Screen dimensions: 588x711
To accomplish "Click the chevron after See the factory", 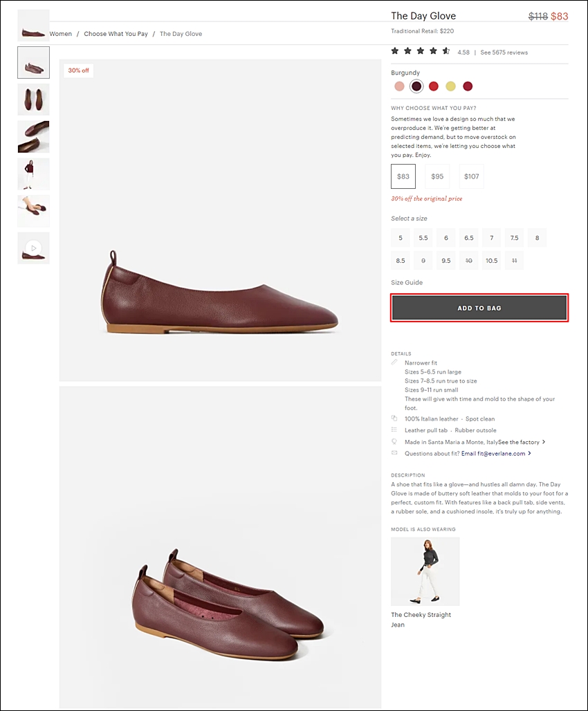I will pyautogui.click(x=544, y=442).
